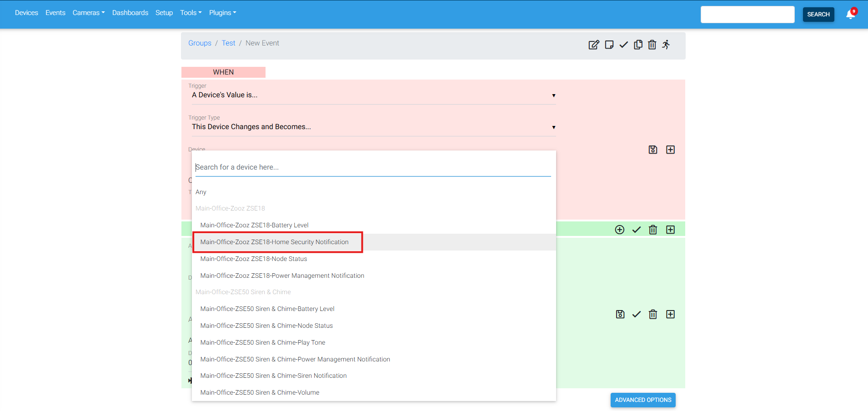Click the plus-square in the green header bar
868x411 pixels.
coord(670,230)
